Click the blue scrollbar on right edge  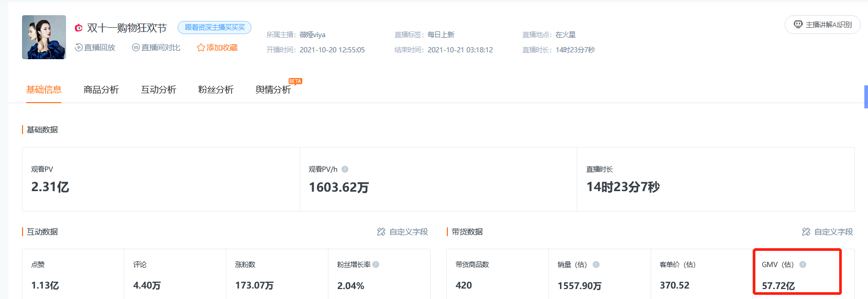pyautogui.click(x=866, y=97)
